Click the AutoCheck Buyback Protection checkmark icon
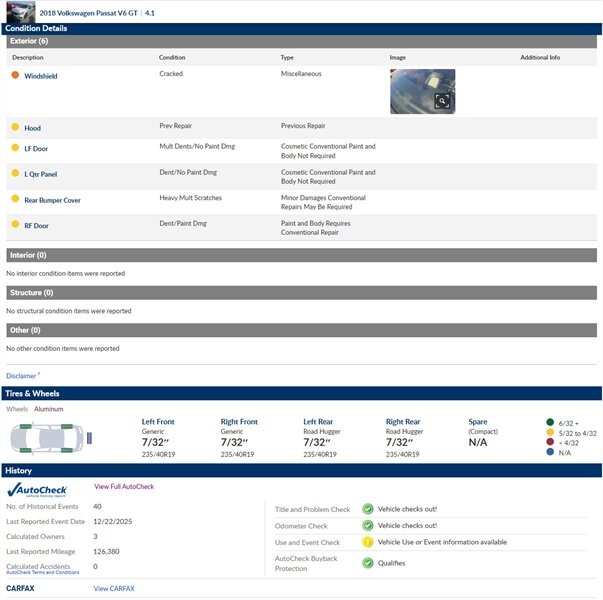The height and width of the screenshot is (600, 603). [x=367, y=563]
